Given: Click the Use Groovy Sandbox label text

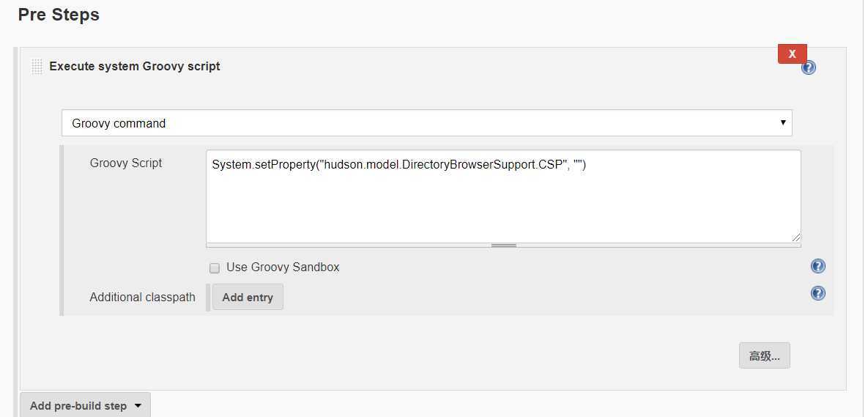Looking at the screenshot, I should tap(282, 267).
